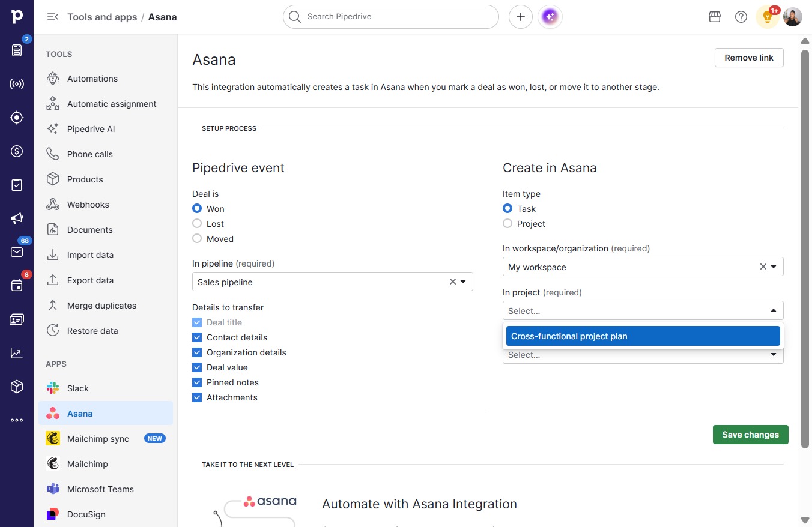Open the clipboard checklist icon in left rail
812x527 pixels.
coord(17,185)
